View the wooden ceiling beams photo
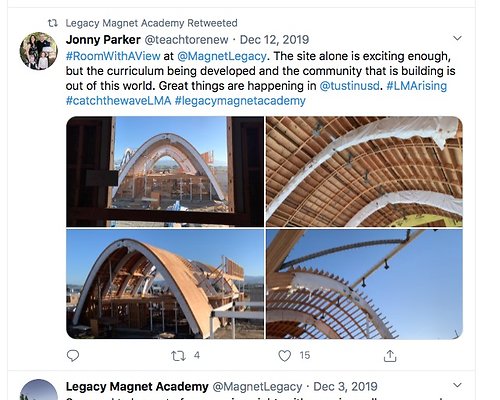 coord(364,172)
